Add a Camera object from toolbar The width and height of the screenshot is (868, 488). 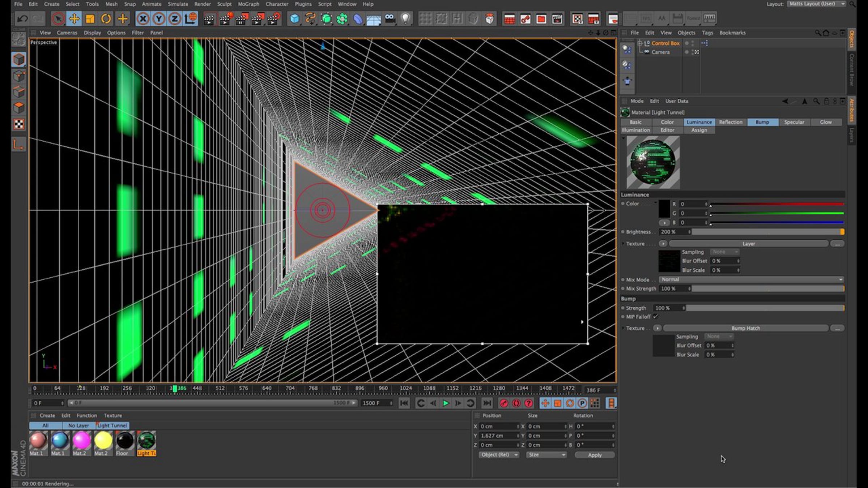coord(390,18)
